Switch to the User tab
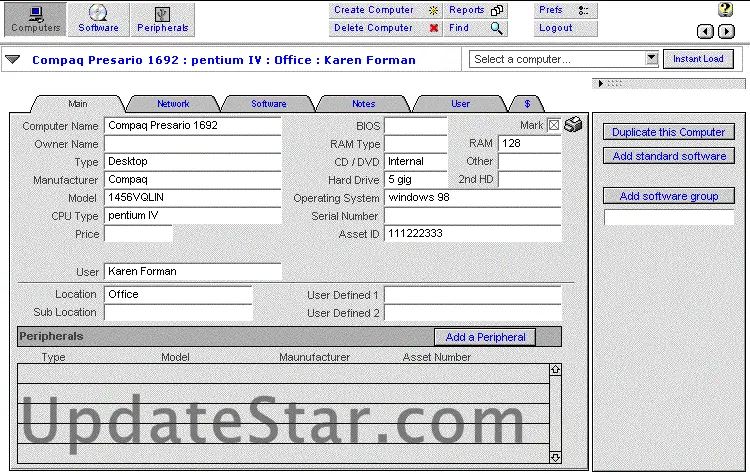The height and width of the screenshot is (474, 750). pos(460,104)
